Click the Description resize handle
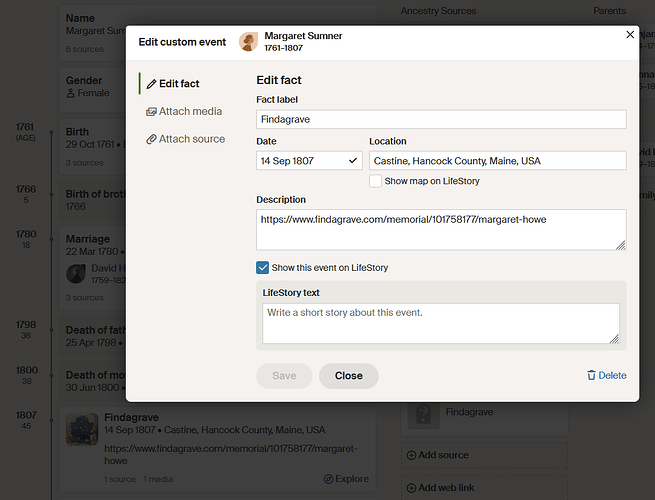 pos(621,245)
